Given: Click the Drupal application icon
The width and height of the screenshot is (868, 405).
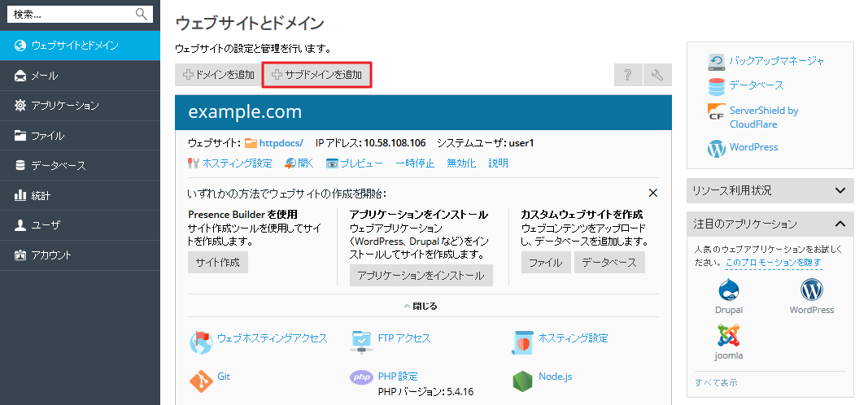Looking at the screenshot, I should tap(728, 290).
